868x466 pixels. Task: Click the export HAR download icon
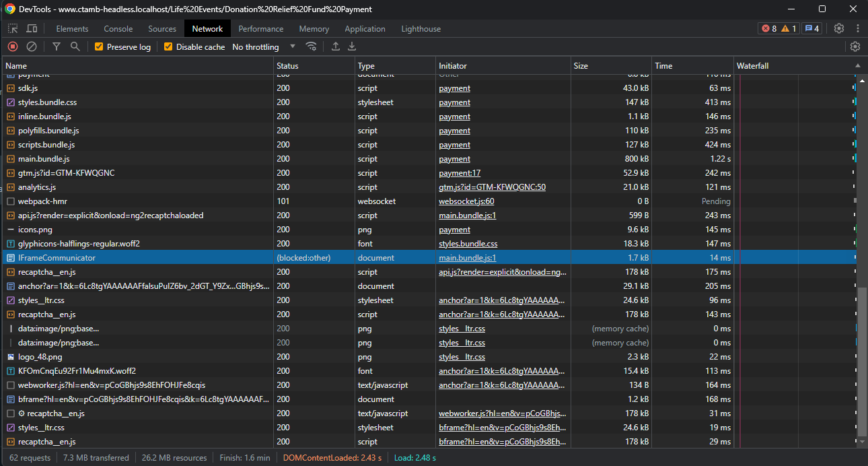(x=352, y=46)
